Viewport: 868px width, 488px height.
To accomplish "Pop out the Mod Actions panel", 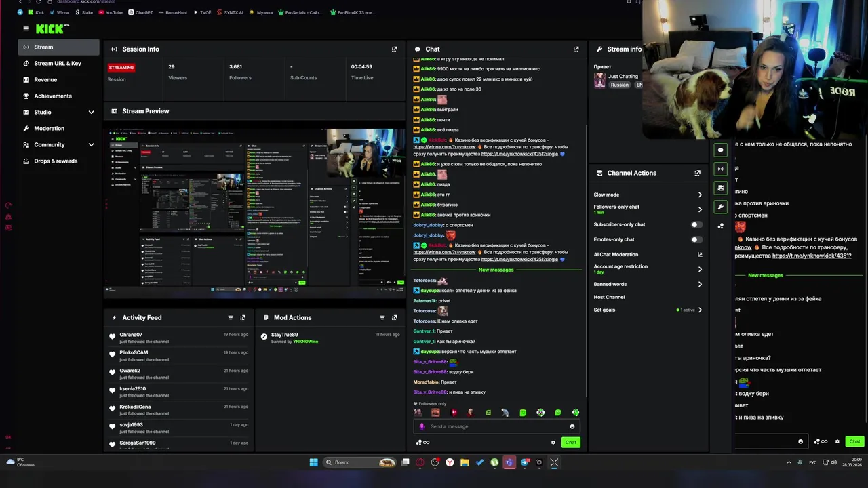I will coord(394,317).
